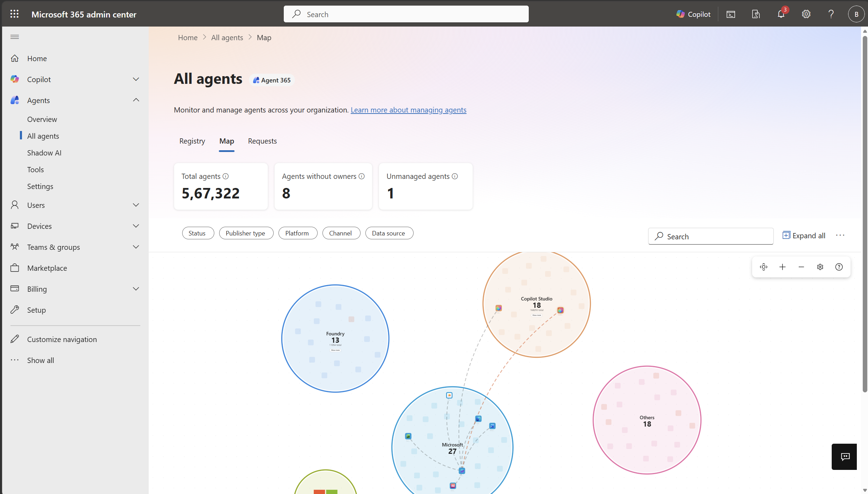This screenshot has width=868, height=494.
Task: Open the help question mark in header
Action: tap(831, 14)
